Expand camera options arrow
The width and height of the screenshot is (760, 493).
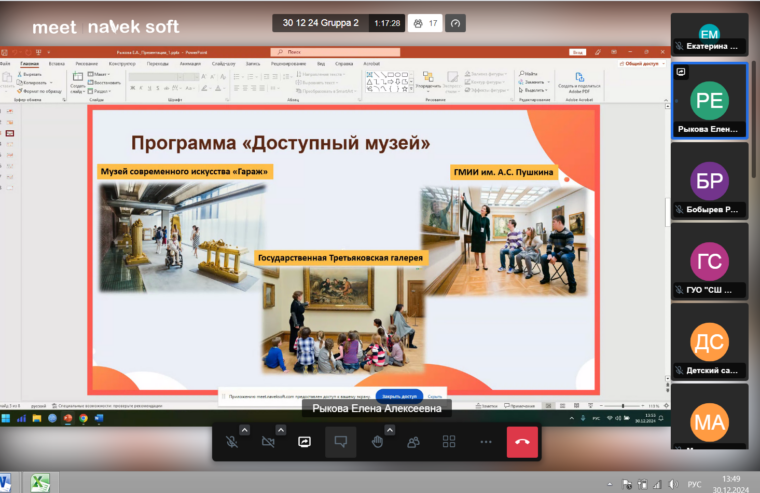click(280, 430)
